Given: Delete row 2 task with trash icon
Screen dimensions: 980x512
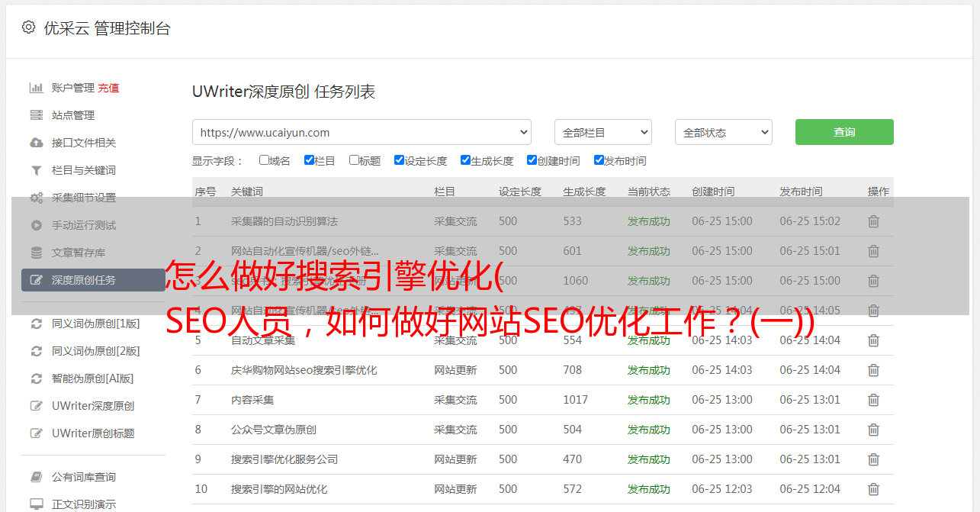Looking at the screenshot, I should point(873,251).
